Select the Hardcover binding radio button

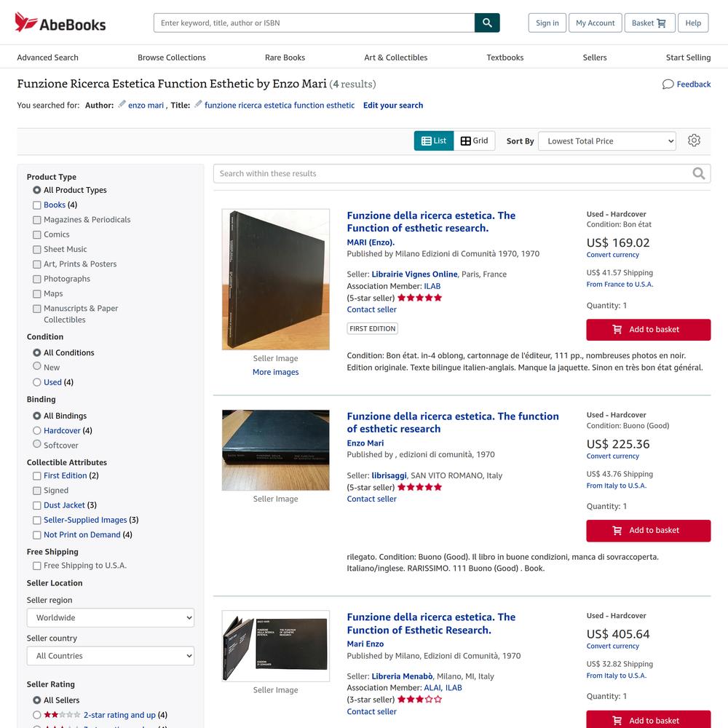[x=36, y=431]
